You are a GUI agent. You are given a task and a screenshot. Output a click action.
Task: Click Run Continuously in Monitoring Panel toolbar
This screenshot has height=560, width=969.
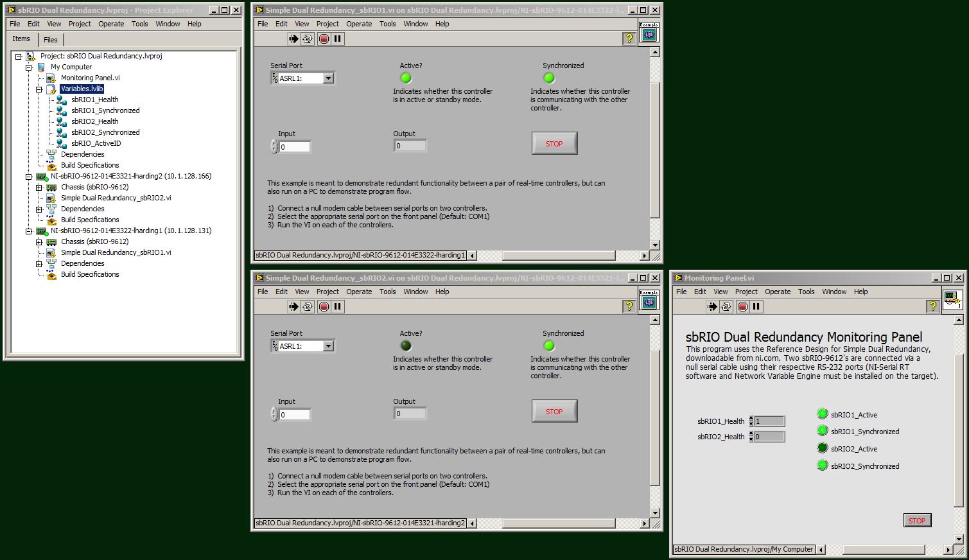tap(726, 306)
